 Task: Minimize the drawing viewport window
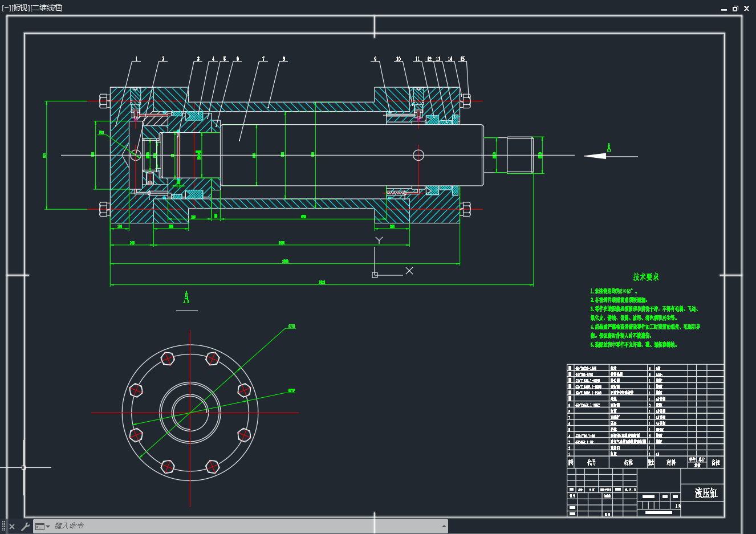(x=724, y=9)
